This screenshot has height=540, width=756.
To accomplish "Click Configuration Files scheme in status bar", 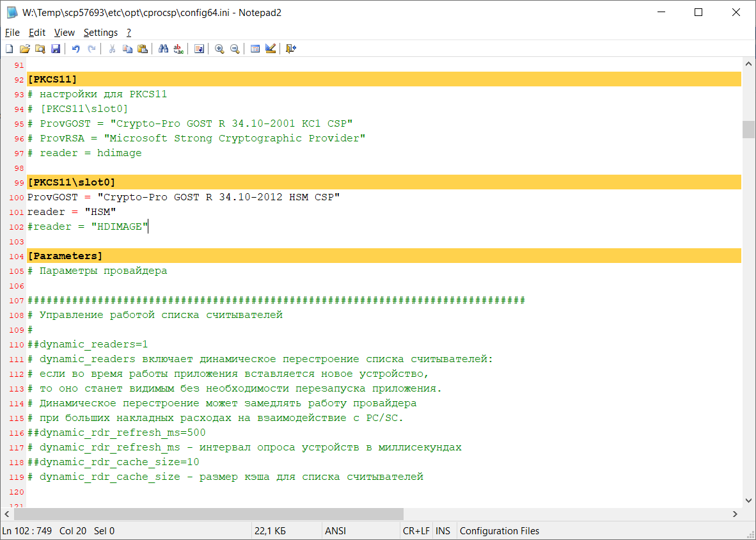I will (x=500, y=531).
